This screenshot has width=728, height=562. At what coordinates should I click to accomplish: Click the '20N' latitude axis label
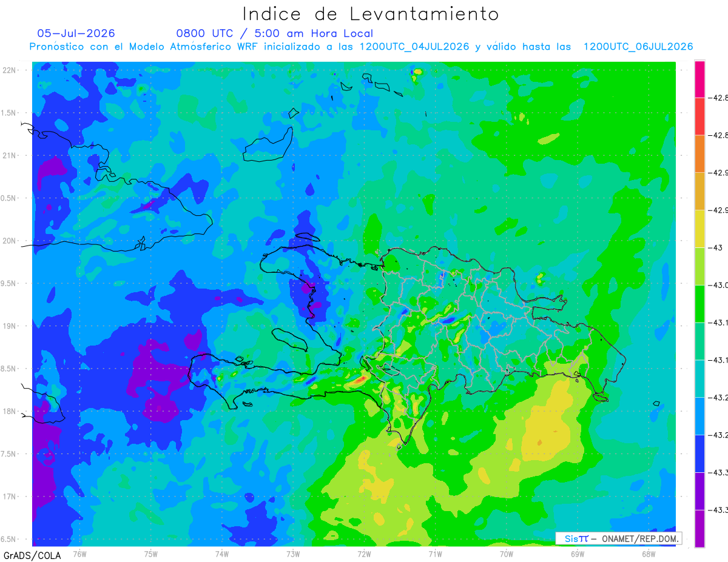click(x=10, y=241)
